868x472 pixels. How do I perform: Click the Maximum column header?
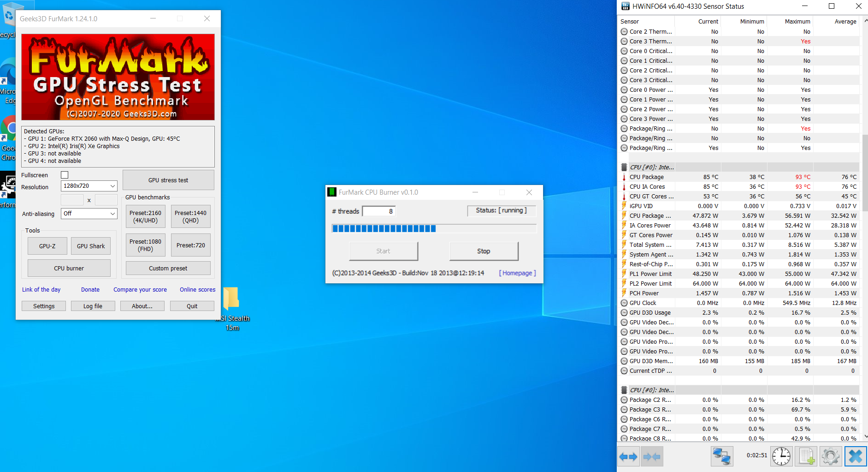(797, 22)
